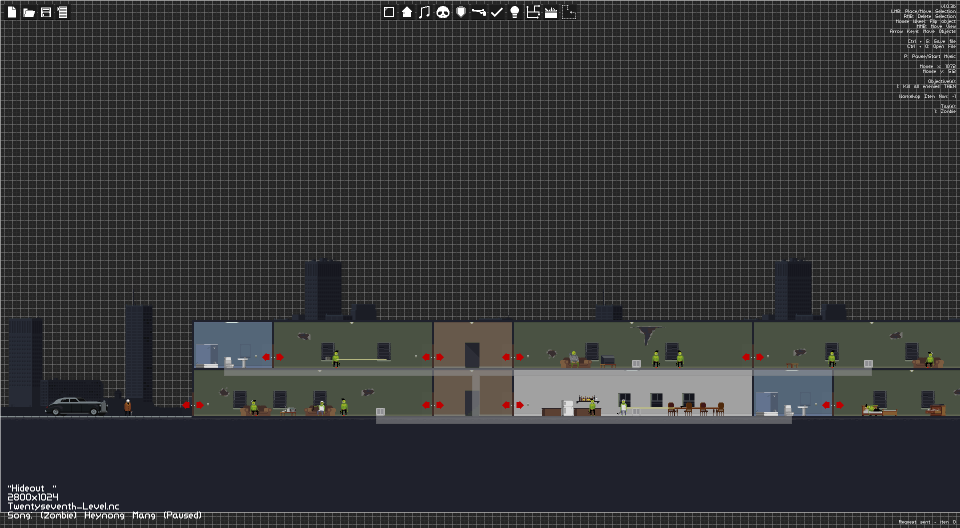960x528 pixels.
Task: Open the music note song tool
Action: coord(424,12)
